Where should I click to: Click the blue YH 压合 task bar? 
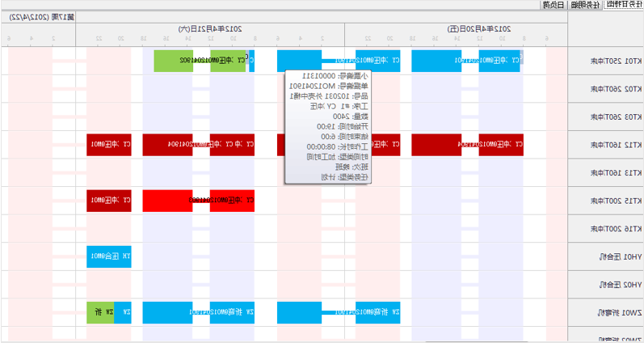click(x=108, y=256)
